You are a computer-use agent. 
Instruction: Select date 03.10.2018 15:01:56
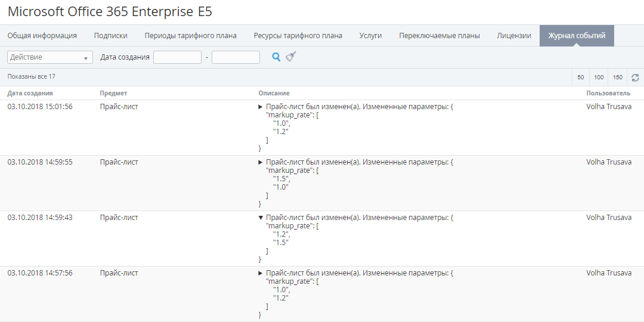click(40, 107)
